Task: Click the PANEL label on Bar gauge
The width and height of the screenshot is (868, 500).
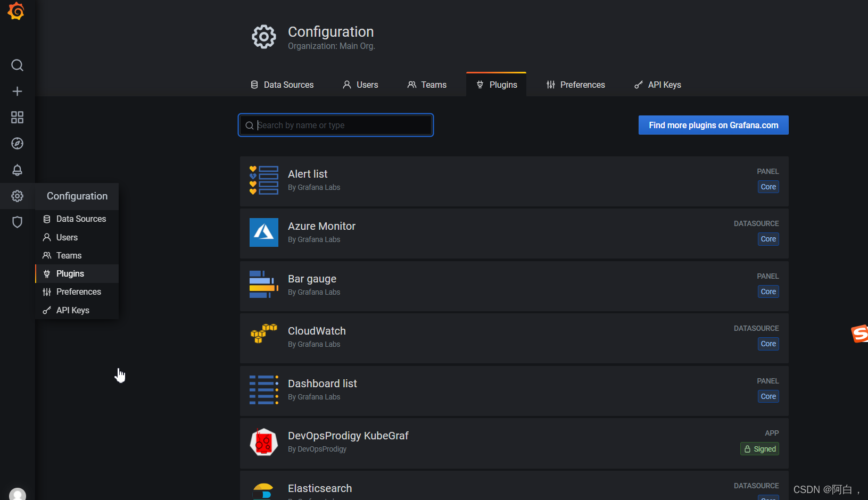Action: (767, 276)
